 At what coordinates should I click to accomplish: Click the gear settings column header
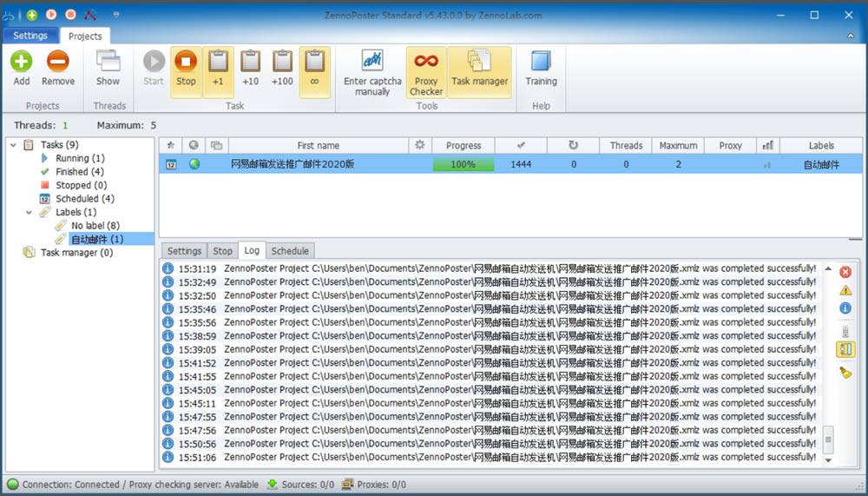click(x=419, y=145)
